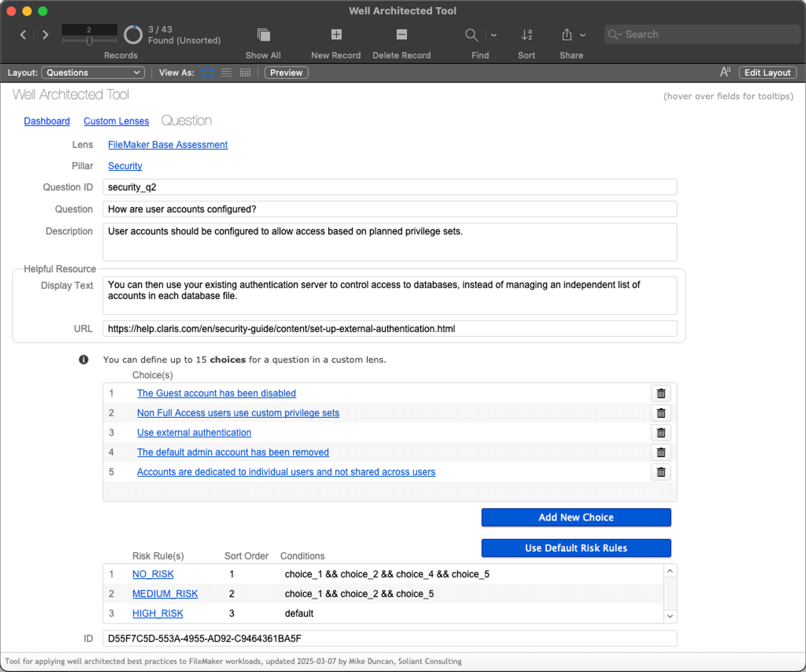Go to the previous record arrow
The image size is (806, 672).
(x=23, y=35)
